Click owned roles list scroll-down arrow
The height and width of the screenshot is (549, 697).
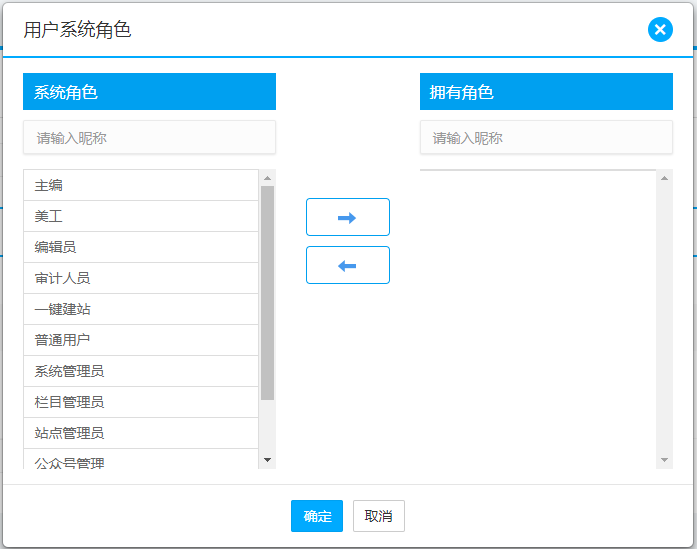[x=665, y=460]
